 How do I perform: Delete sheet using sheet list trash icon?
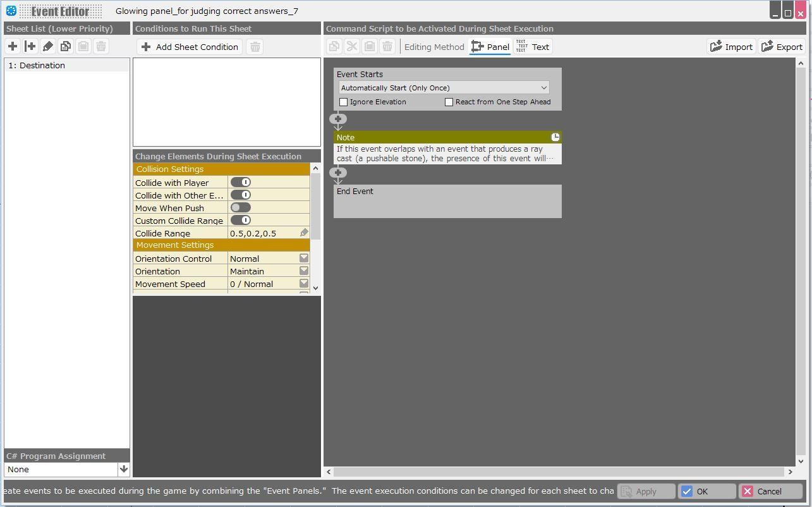click(101, 46)
